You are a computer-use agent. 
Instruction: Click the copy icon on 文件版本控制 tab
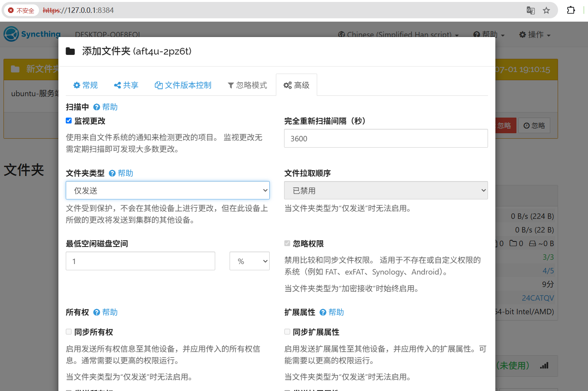point(158,85)
